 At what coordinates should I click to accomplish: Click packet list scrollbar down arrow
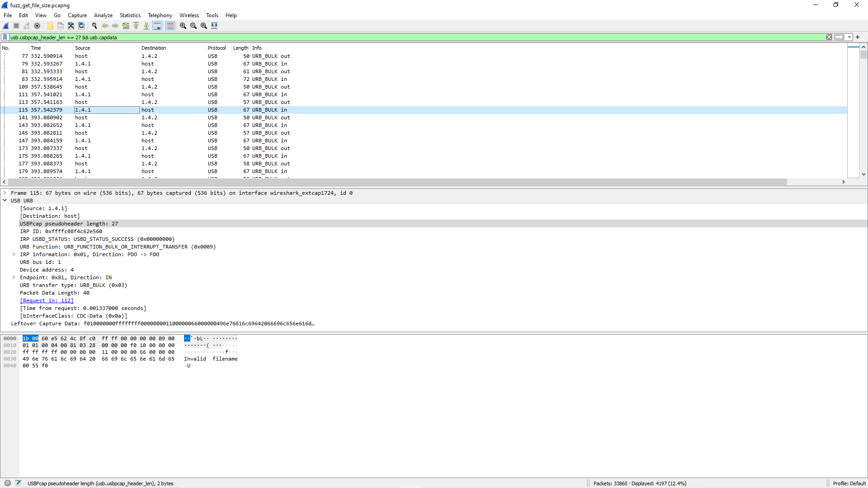point(863,174)
